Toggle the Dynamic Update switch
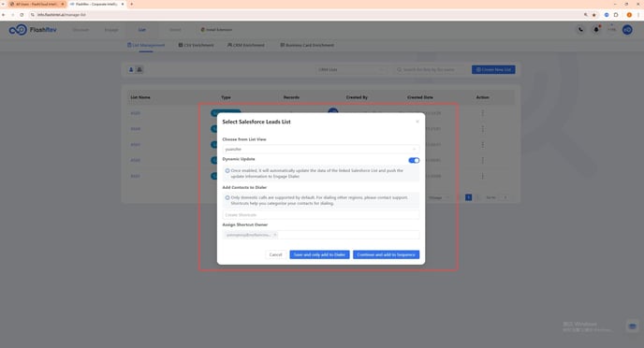This screenshot has height=348, width=644. tap(414, 161)
